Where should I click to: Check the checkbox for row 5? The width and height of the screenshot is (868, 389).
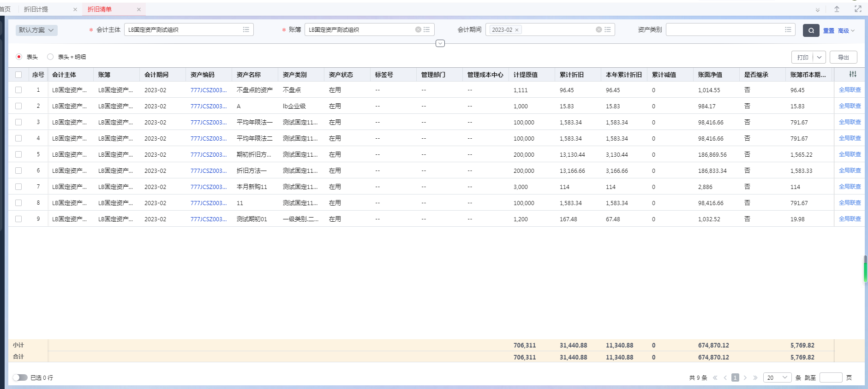point(18,154)
